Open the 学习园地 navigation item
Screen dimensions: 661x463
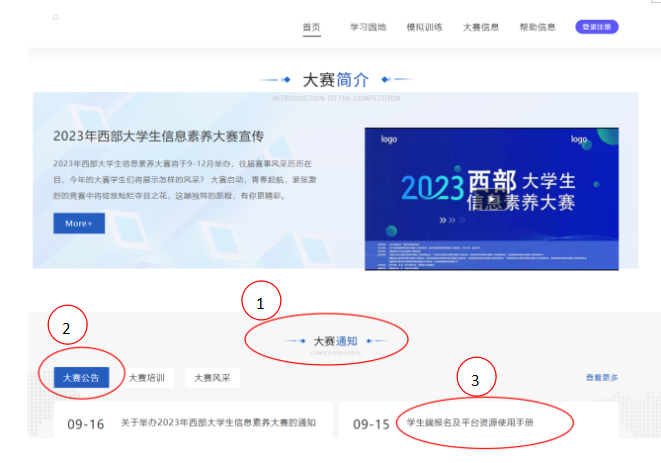tap(367, 27)
